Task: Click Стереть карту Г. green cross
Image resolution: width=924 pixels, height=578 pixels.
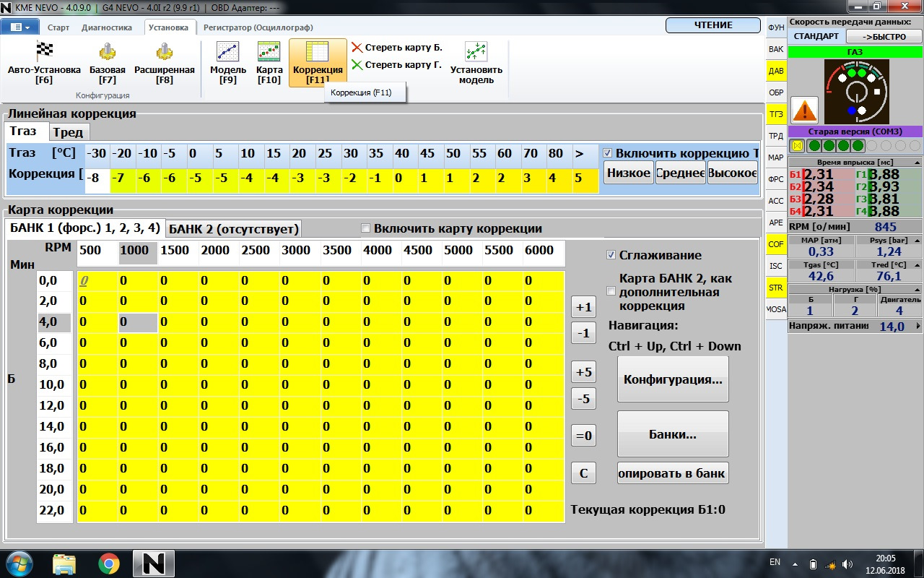Action: click(357, 65)
